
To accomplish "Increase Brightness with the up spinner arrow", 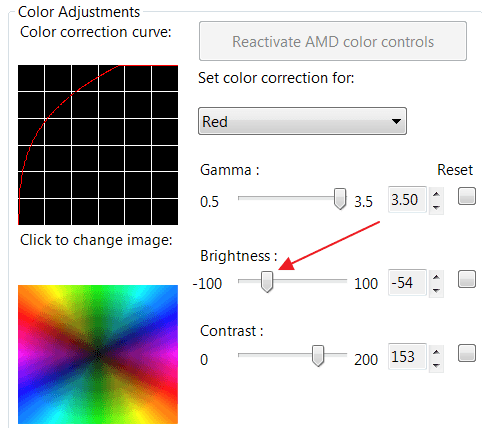I will (x=436, y=277).
